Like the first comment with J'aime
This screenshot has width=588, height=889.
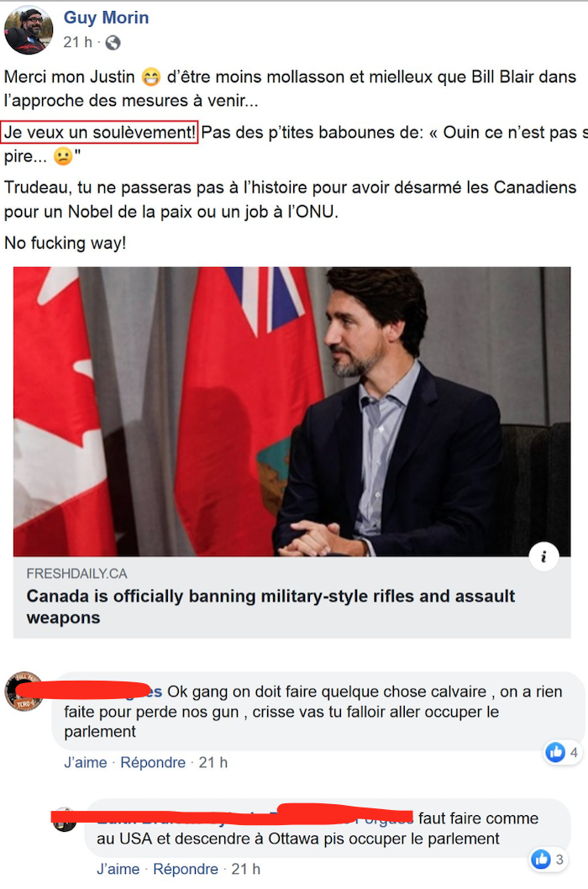85,763
